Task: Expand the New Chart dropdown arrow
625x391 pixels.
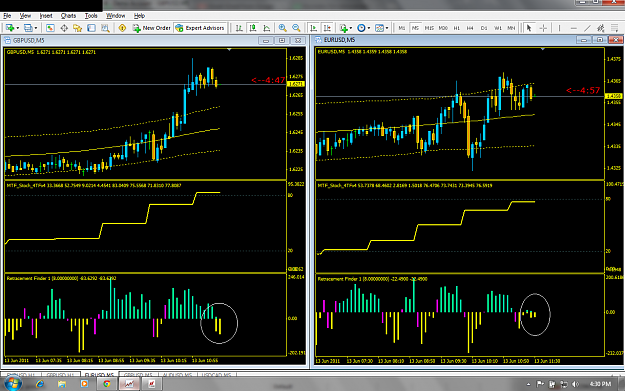Action: pos(18,28)
